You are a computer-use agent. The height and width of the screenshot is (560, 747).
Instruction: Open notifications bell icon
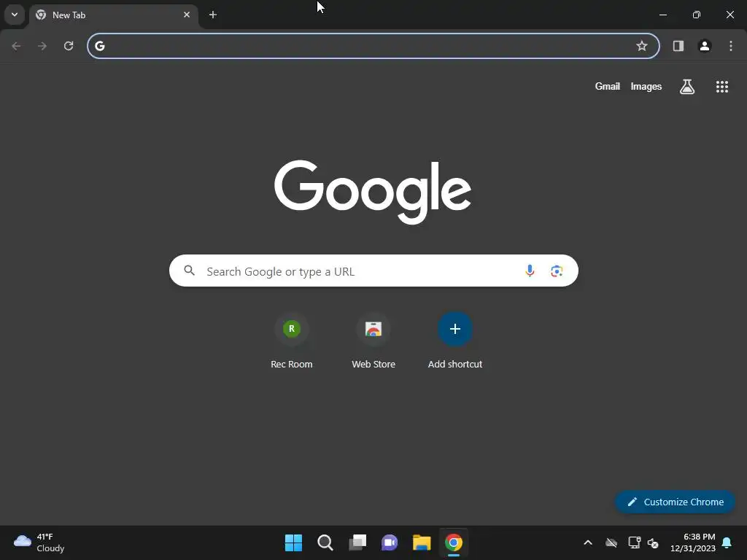pos(727,542)
